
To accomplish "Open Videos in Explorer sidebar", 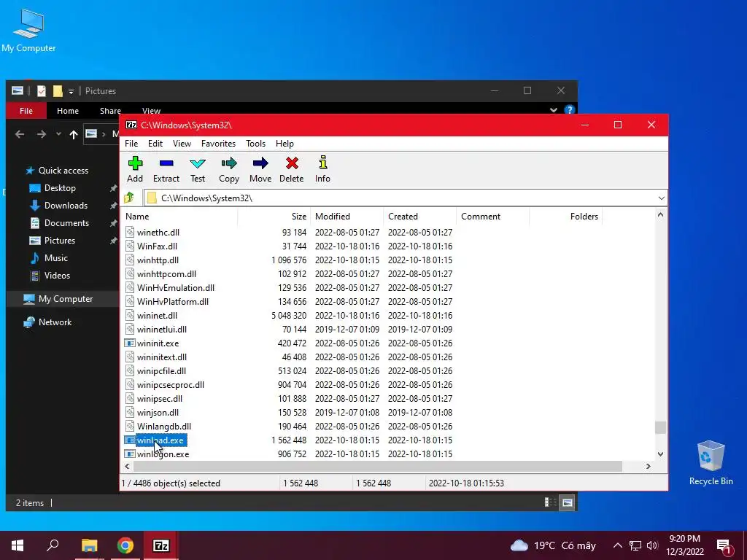I will click(57, 275).
